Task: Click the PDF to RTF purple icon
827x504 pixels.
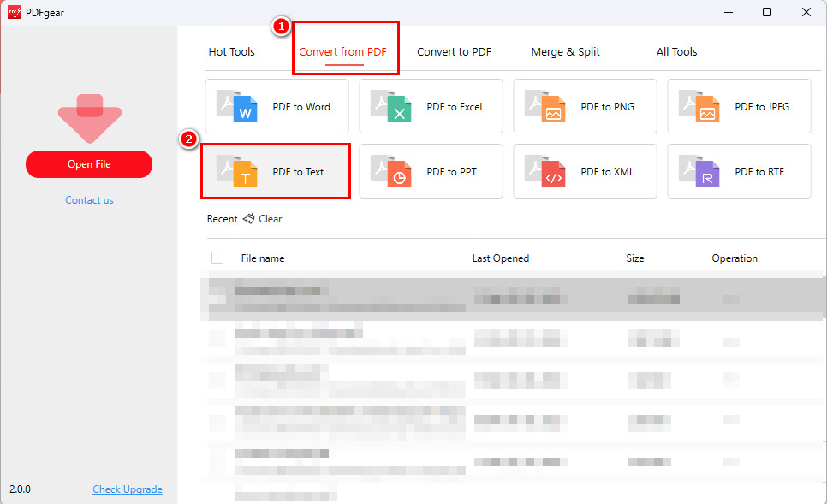Action: 699,171
